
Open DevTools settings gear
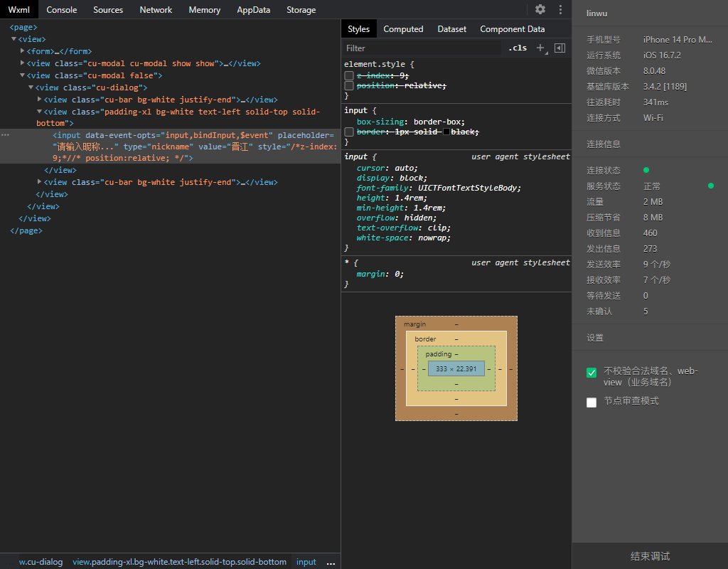point(540,9)
